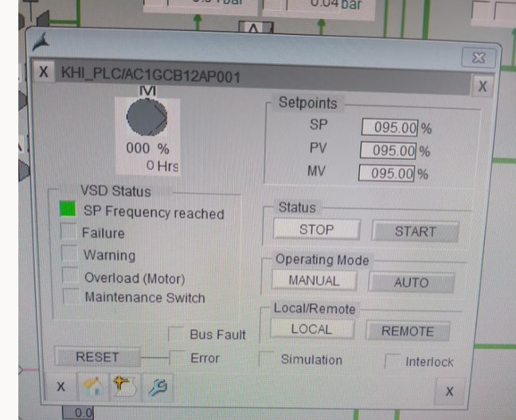Click the Failure indicator box
Viewport: 516px width, 420px height.
click(x=69, y=231)
